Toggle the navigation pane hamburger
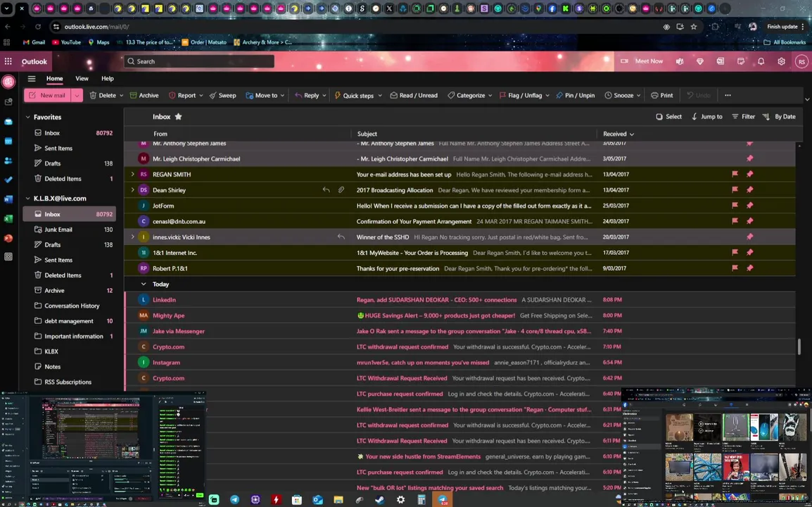The image size is (812, 507). pyautogui.click(x=32, y=79)
